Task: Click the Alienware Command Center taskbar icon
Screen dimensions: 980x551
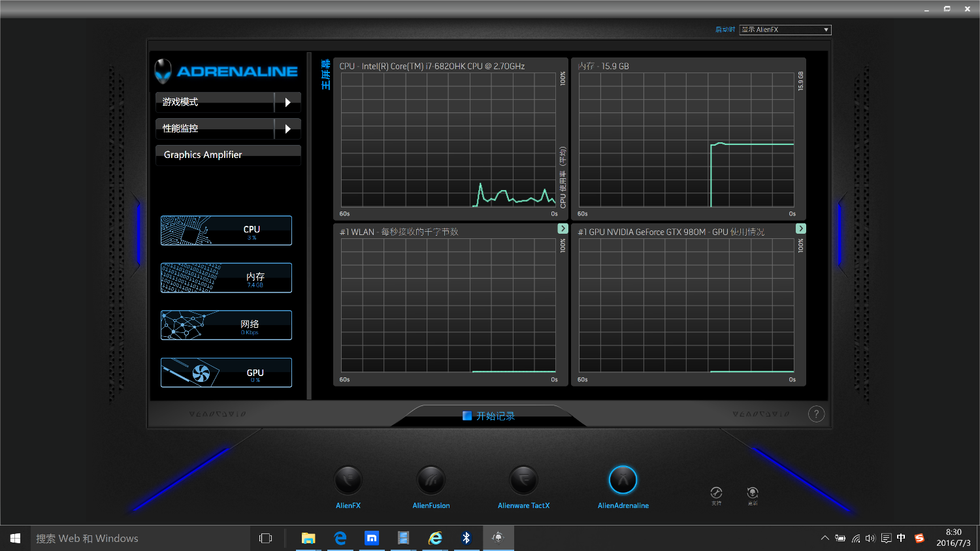Action: tap(498, 538)
